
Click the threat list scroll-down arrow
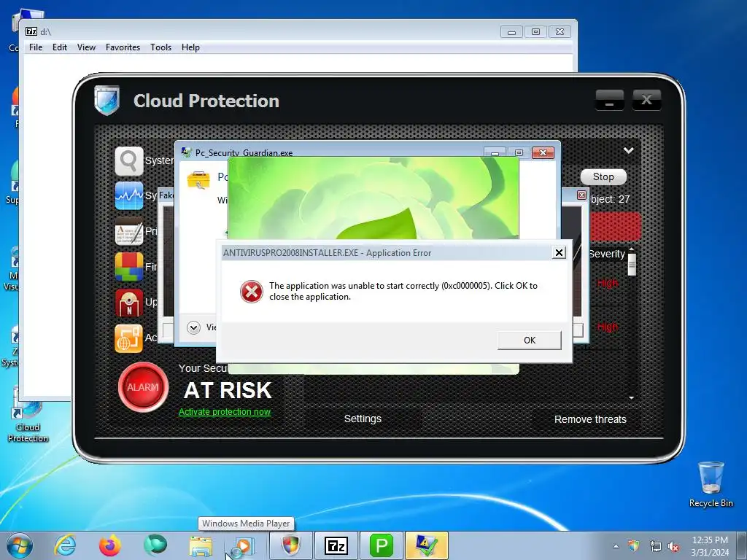tap(632, 397)
